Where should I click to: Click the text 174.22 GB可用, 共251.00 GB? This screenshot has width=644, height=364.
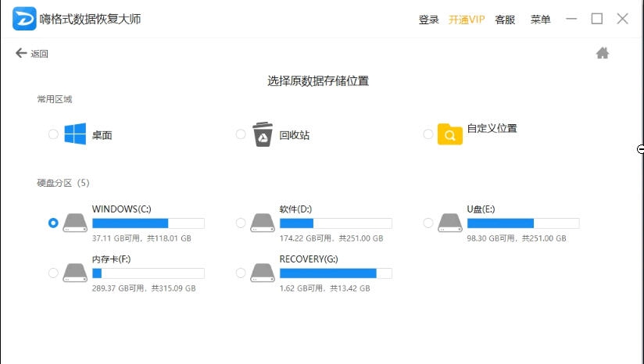coord(331,238)
